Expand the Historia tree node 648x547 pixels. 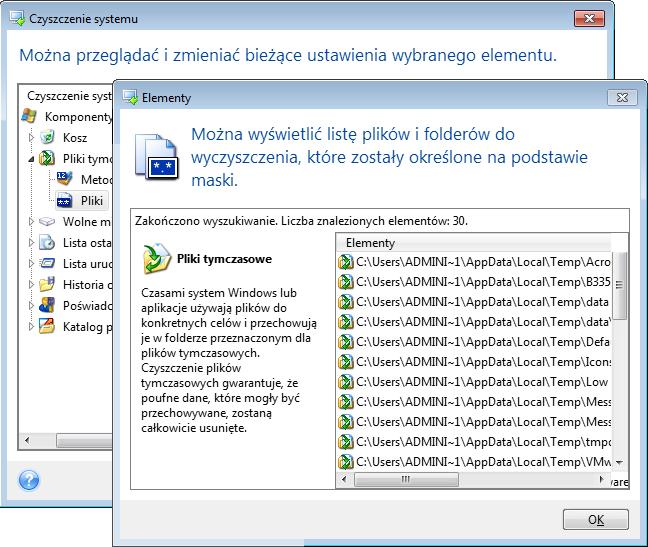point(31,284)
